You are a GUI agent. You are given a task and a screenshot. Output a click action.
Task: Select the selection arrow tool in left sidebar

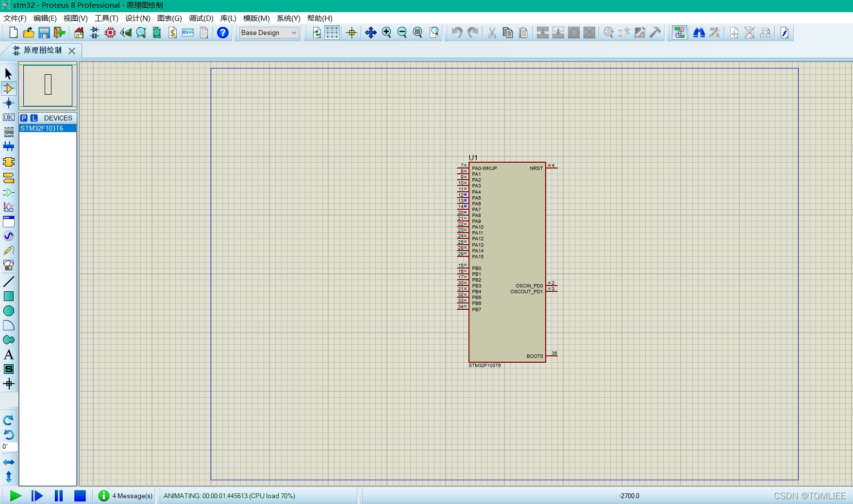point(9,74)
